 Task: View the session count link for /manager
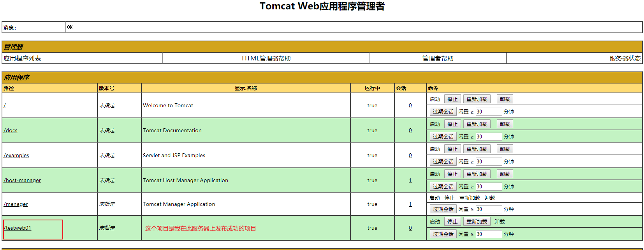click(x=410, y=204)
